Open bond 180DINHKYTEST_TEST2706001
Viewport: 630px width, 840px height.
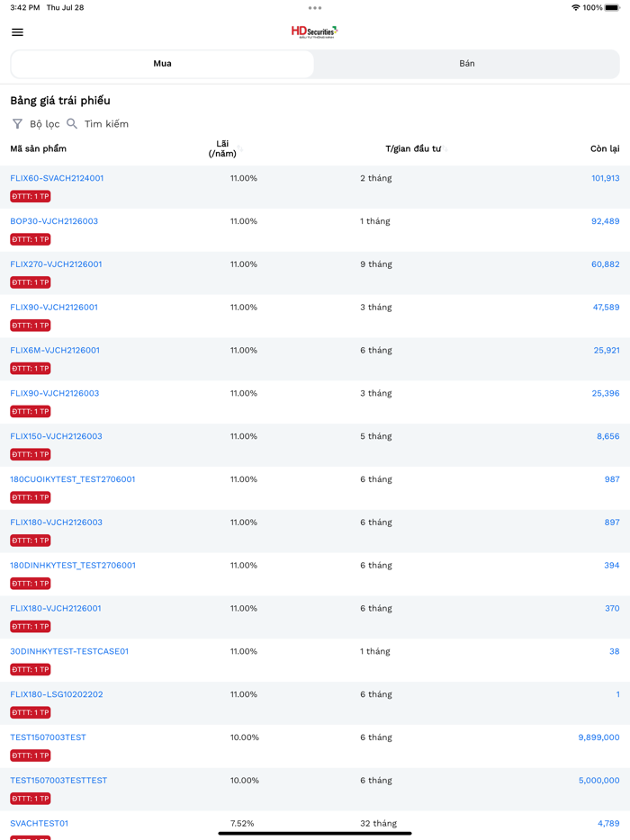[x=73, y=566]
